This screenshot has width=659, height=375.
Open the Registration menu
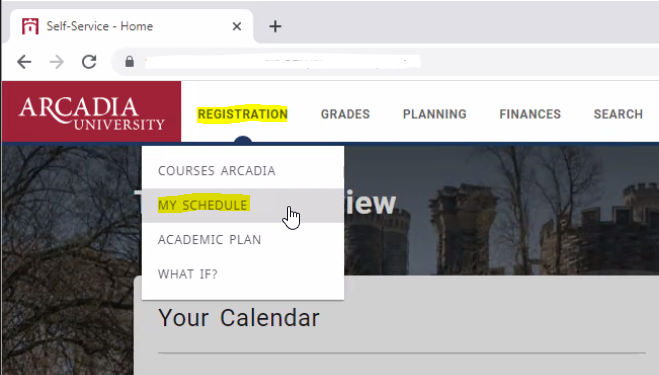pos(243,114)
